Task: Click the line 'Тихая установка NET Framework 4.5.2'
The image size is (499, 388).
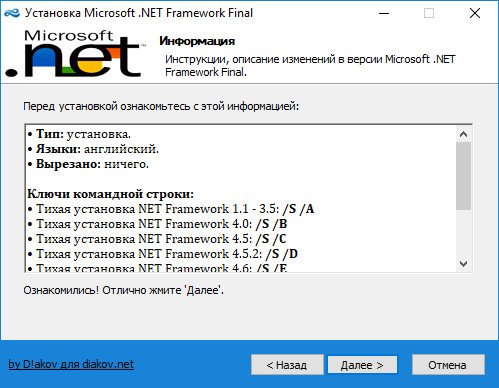Action: point(163,254)
